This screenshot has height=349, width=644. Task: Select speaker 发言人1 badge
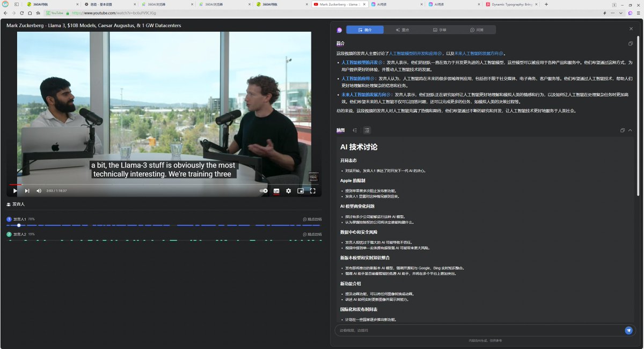click(x=9, y=219)
